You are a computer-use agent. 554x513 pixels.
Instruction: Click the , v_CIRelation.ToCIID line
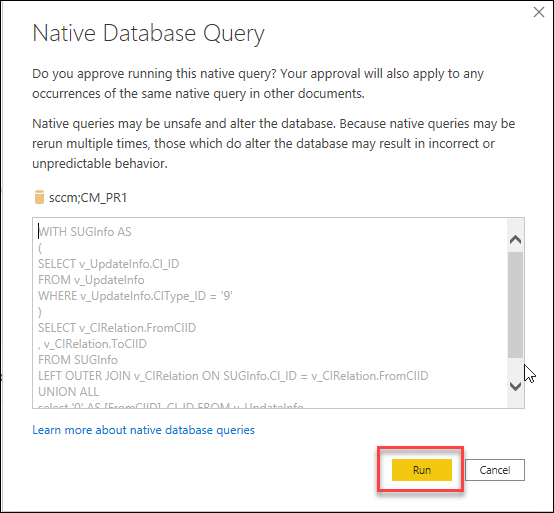tap(92, 344)
